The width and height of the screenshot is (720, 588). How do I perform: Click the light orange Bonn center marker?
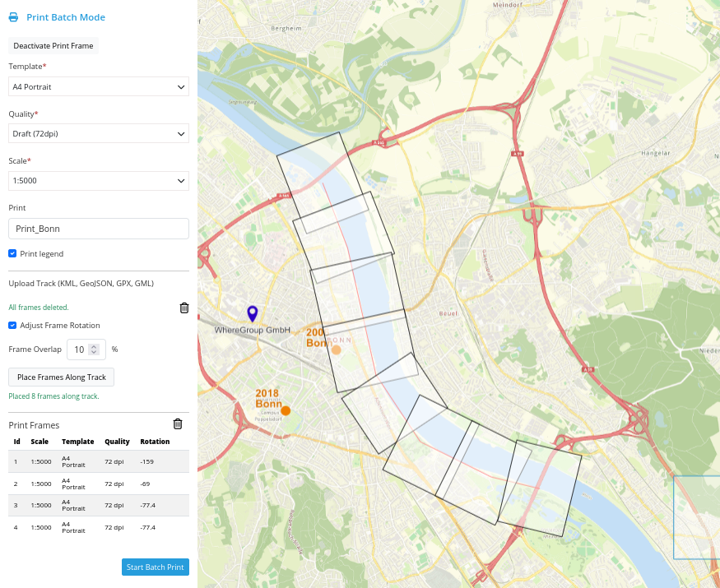336,350
